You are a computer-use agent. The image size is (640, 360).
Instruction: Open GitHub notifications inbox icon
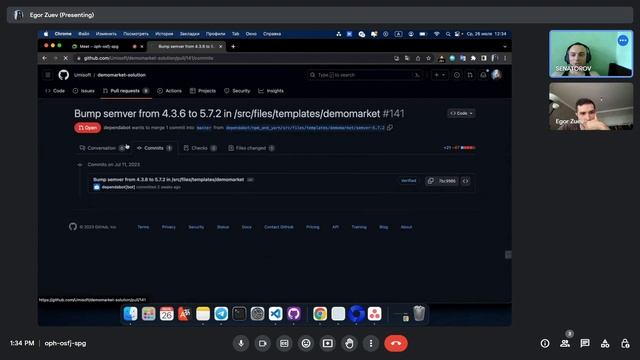point(483,75)
